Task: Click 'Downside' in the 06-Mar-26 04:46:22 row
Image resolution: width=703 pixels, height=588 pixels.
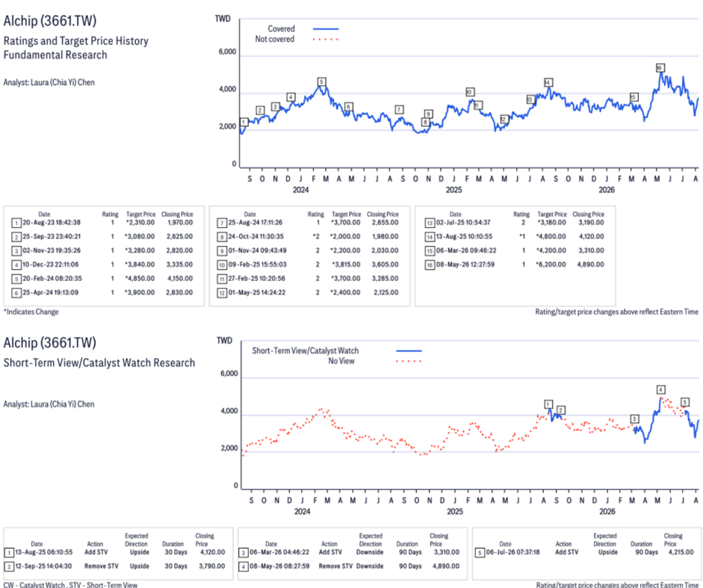Action: point(370,552)
